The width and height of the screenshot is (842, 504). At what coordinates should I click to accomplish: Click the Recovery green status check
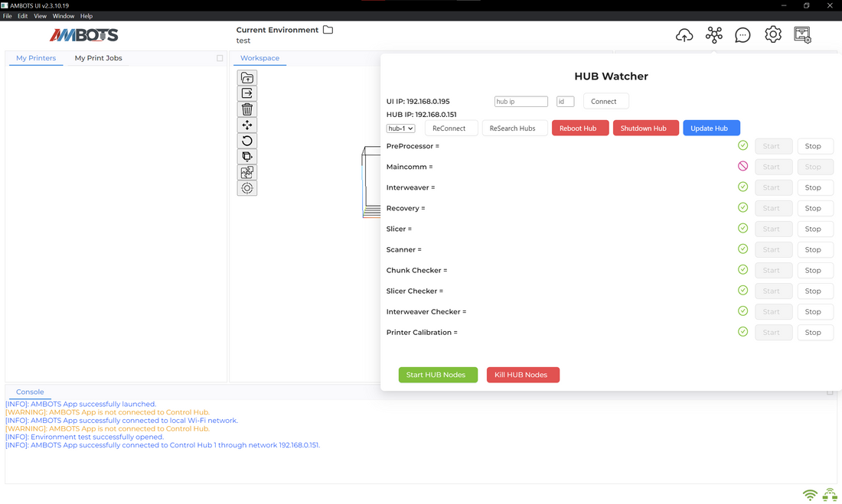tap(742, 207)
